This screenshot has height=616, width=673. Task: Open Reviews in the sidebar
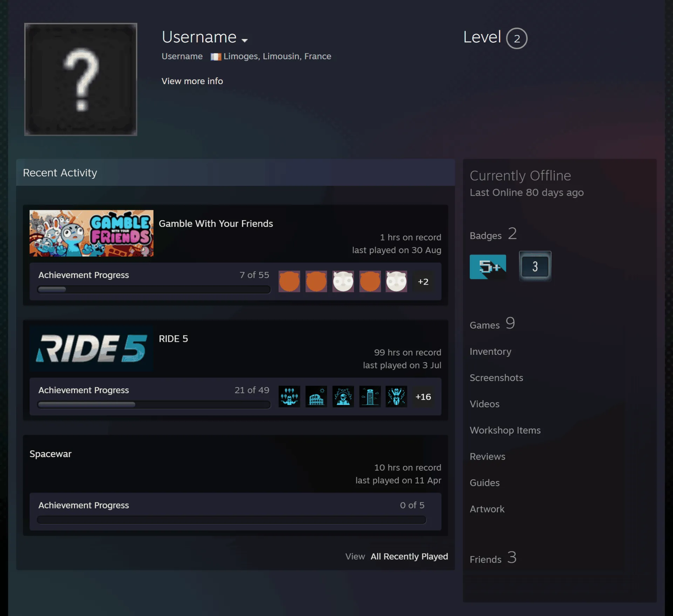point(488,456)
